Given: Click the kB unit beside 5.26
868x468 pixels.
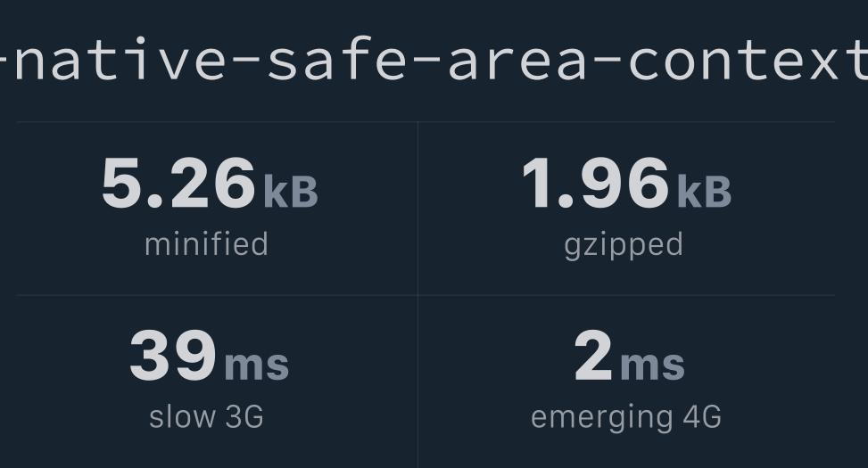Looking at the screenshot, I should (x=290, y=191).
